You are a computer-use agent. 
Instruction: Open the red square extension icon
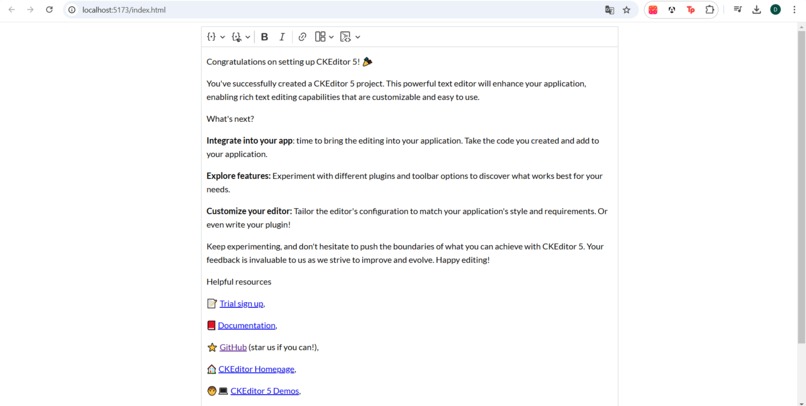click(653, 10)
